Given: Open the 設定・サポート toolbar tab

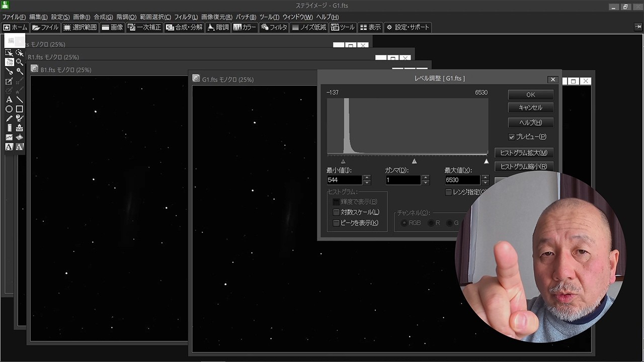Looking at the screenshot, I should pyautogui.click(x=408, y=27).
